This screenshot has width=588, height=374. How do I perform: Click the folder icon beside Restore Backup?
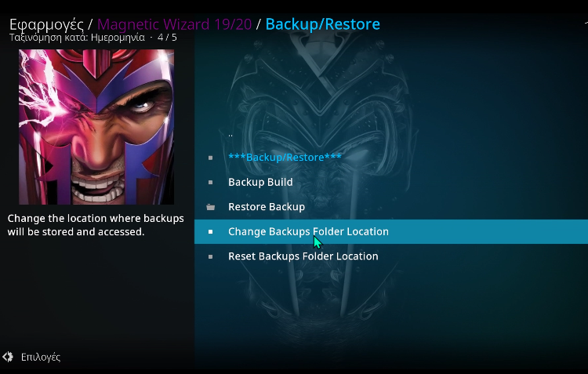(211, 207)
